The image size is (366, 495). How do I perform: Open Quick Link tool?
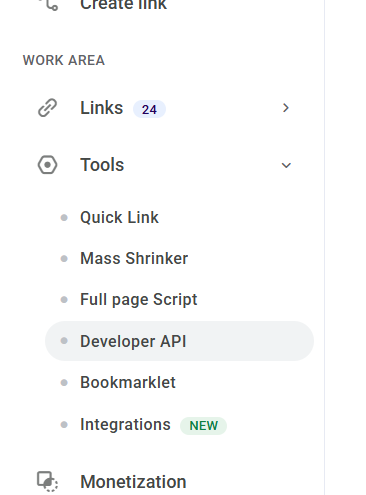(119, 217)
